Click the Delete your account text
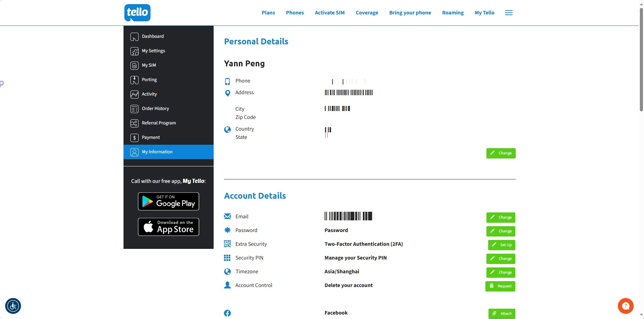644x319 pixels. (x=348, y=285)
